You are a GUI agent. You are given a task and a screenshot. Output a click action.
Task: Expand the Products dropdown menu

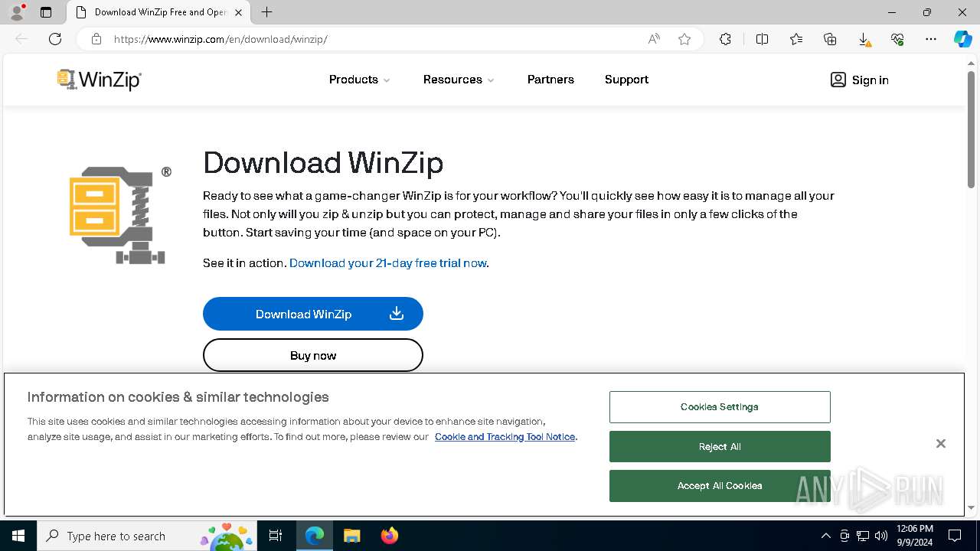click(x=360, y=80)
